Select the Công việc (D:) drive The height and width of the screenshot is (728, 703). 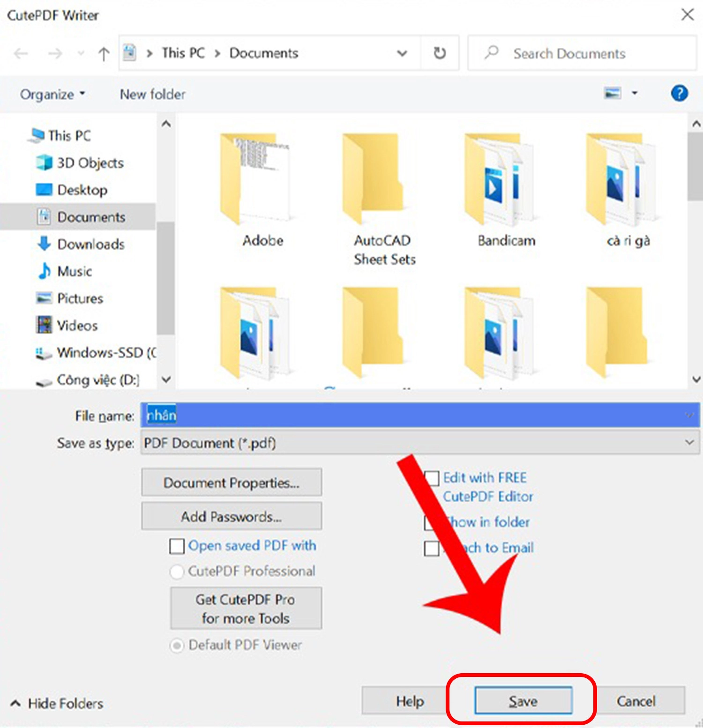[88, 379]
